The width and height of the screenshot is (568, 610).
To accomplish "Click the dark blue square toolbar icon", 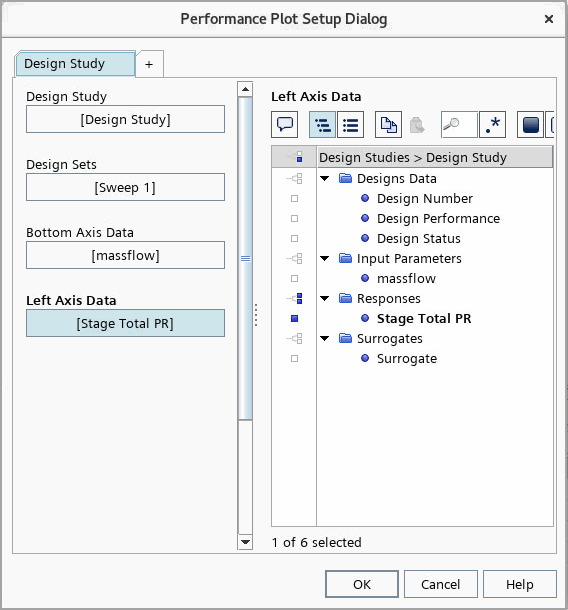I will 530,125.
